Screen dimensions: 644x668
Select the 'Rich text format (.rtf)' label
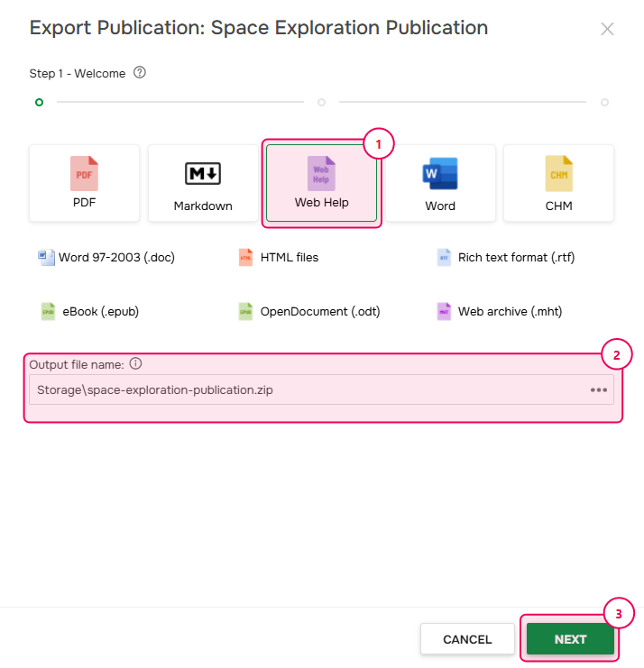click(x=516, y=257)
